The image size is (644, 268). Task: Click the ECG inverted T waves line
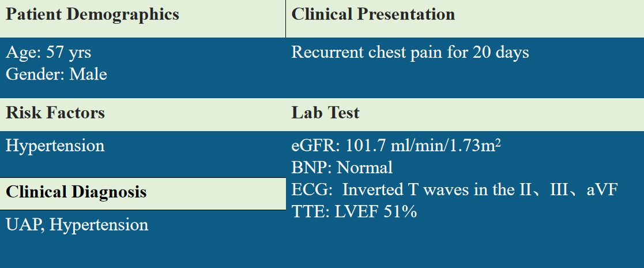(x=454, y=190)
